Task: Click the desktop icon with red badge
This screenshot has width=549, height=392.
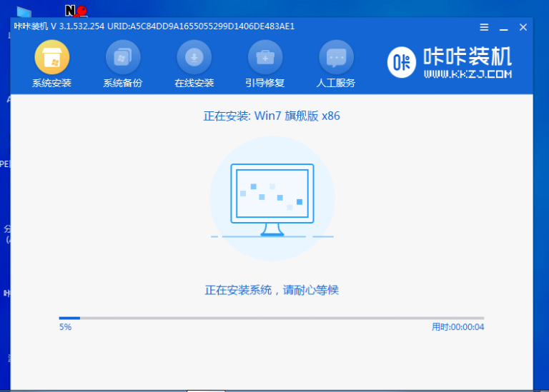Action: (74, 11)
